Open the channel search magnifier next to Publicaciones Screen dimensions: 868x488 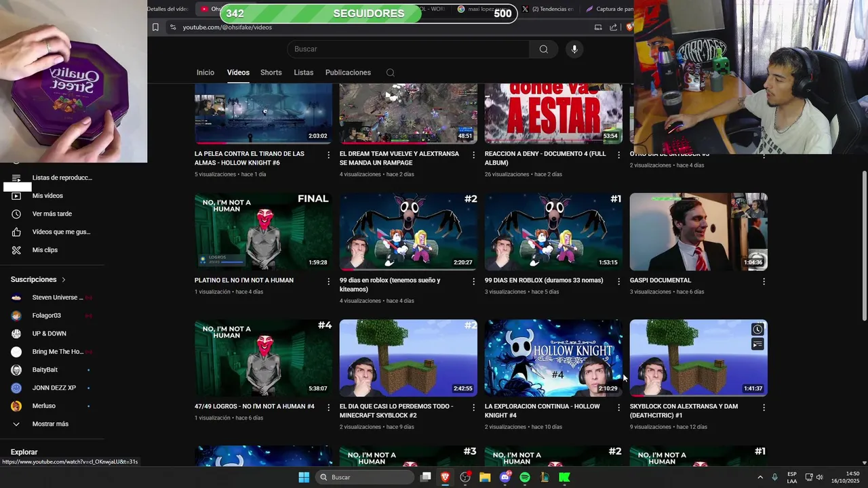tap(390, 73)
